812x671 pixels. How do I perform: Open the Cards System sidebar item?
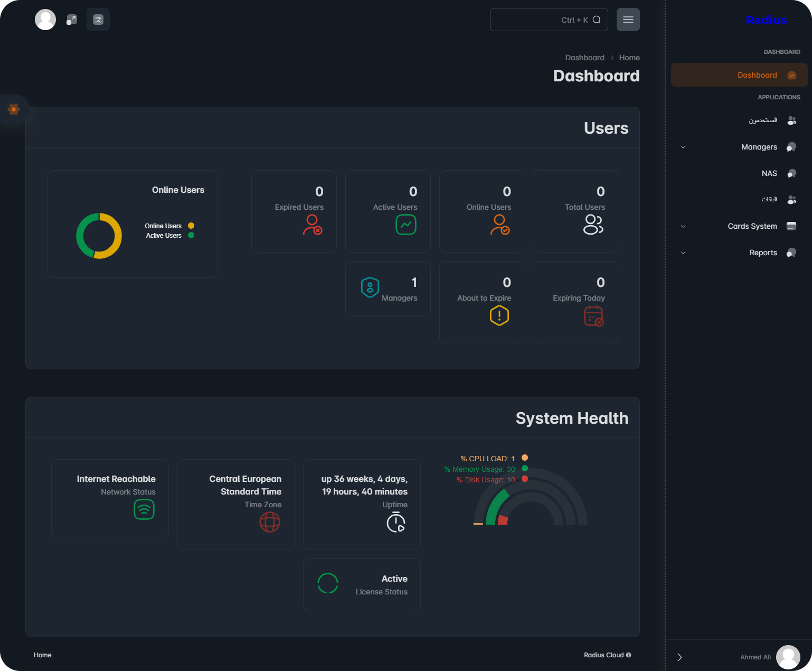click(x=739, y=226)
